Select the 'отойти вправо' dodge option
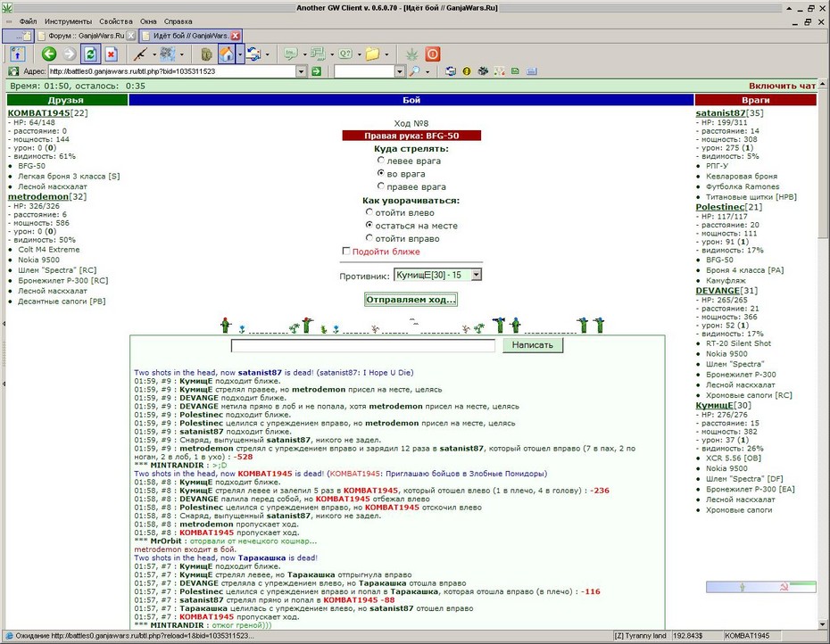Image resolution: width=830 pixels, height=644 pixels. tap(369, 237)
